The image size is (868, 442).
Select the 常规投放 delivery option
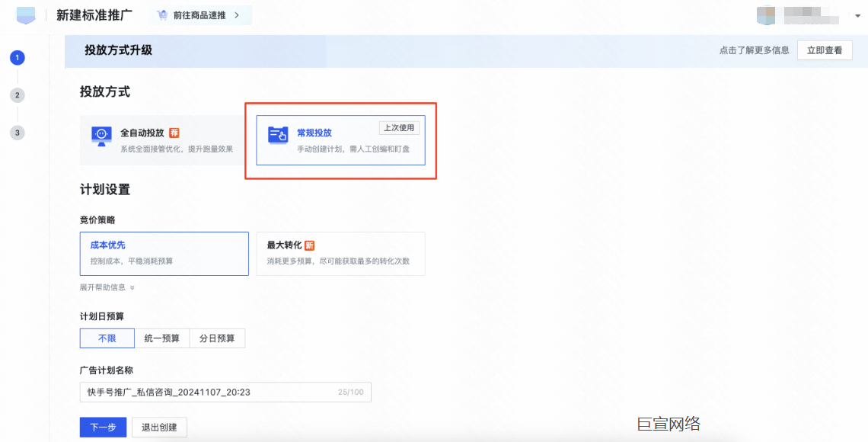point(340,140)
